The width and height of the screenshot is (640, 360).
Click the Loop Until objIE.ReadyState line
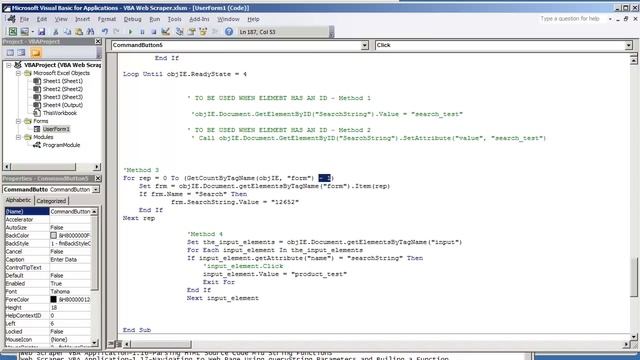[184, 74]
